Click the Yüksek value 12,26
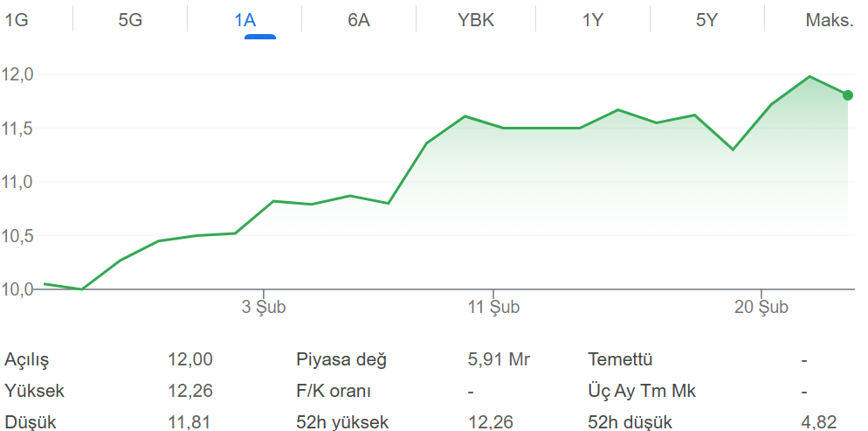This screenshot has width=868, height=431. (190, 391)
